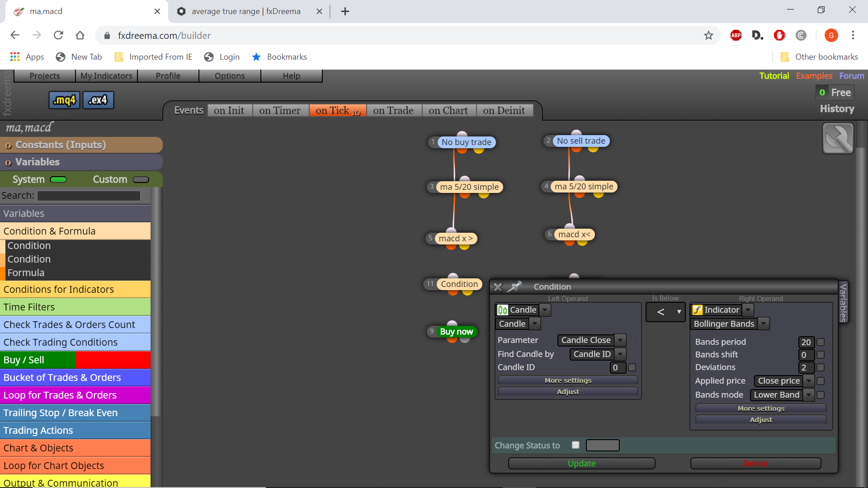Screen dimensions: 868x488
Task: Open the Candle Close parameter dropdown
Action: point(621,340)
